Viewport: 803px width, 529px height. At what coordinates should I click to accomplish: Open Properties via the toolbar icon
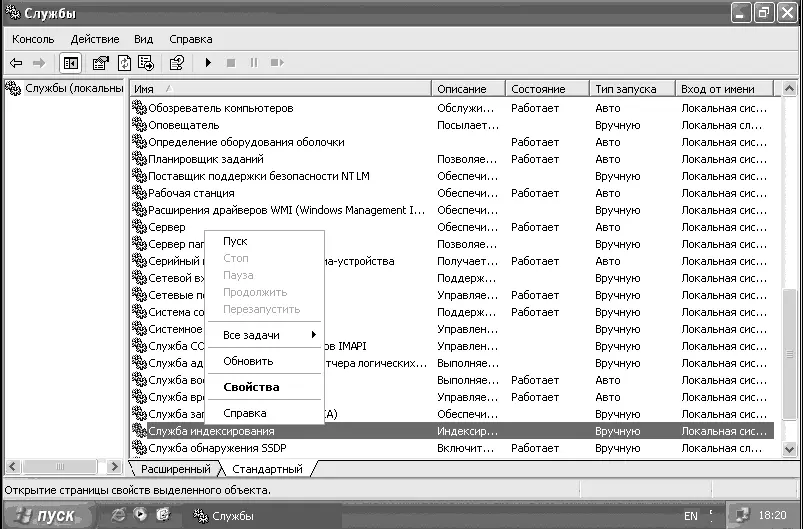tap(100, 63)
